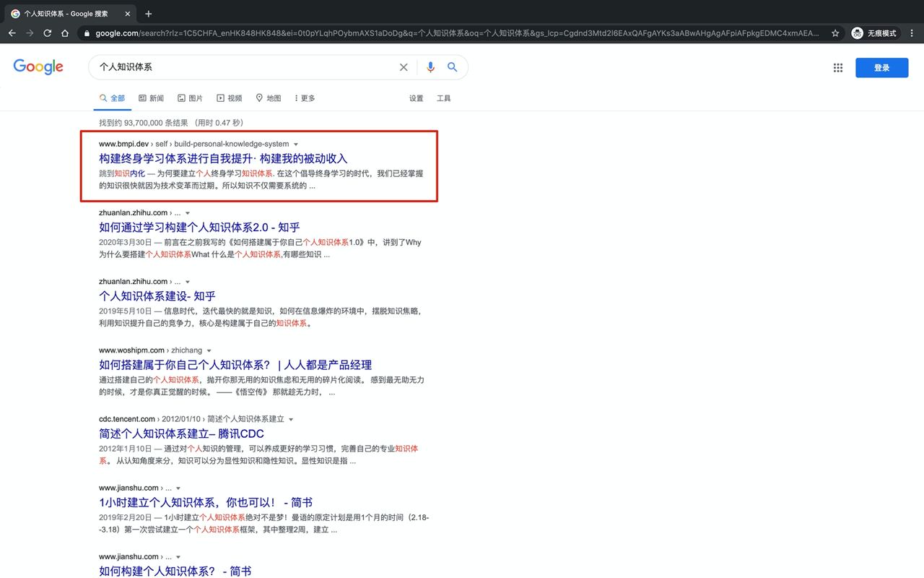Viewport: 924px width, 578px height.
Task: Open a new browser tab
Action: pos(149,14)
